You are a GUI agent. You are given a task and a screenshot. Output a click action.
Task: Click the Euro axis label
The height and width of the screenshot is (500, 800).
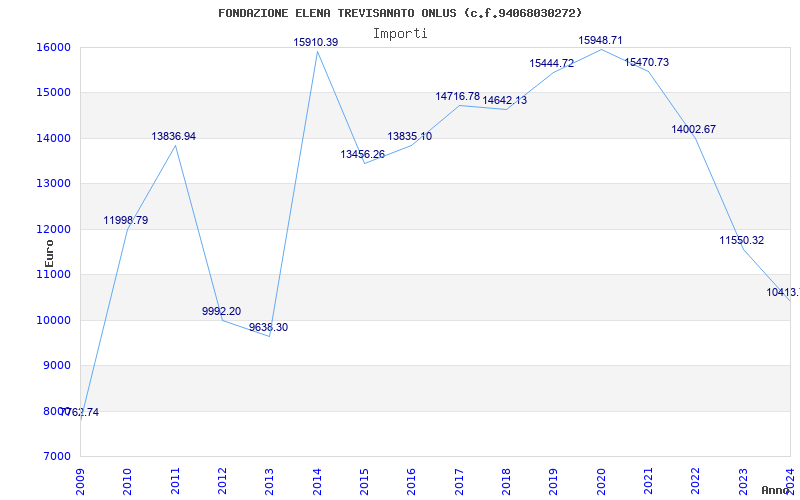click(x=49, y=254)
